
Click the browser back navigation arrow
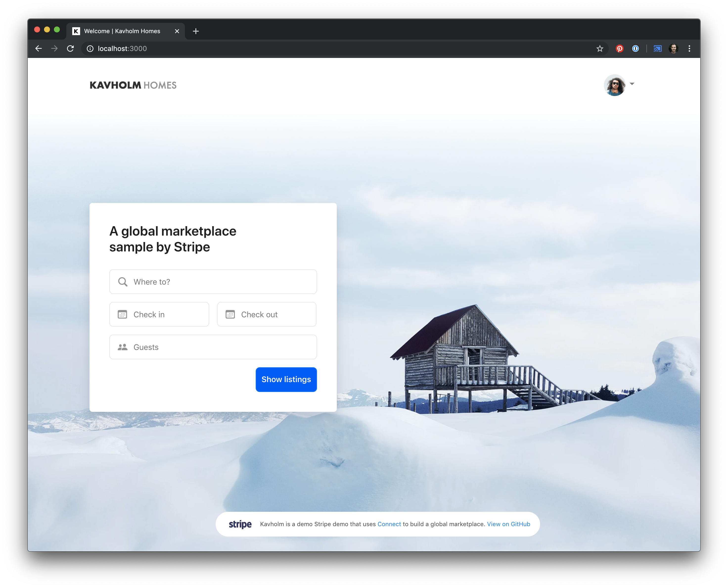click(x=38, y=48)
